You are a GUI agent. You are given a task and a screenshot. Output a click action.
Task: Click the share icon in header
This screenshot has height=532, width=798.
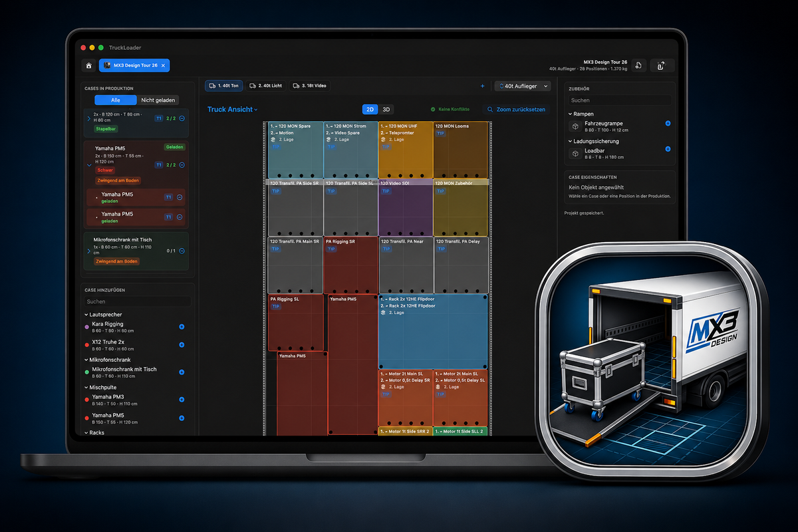(x=661, y=65)
